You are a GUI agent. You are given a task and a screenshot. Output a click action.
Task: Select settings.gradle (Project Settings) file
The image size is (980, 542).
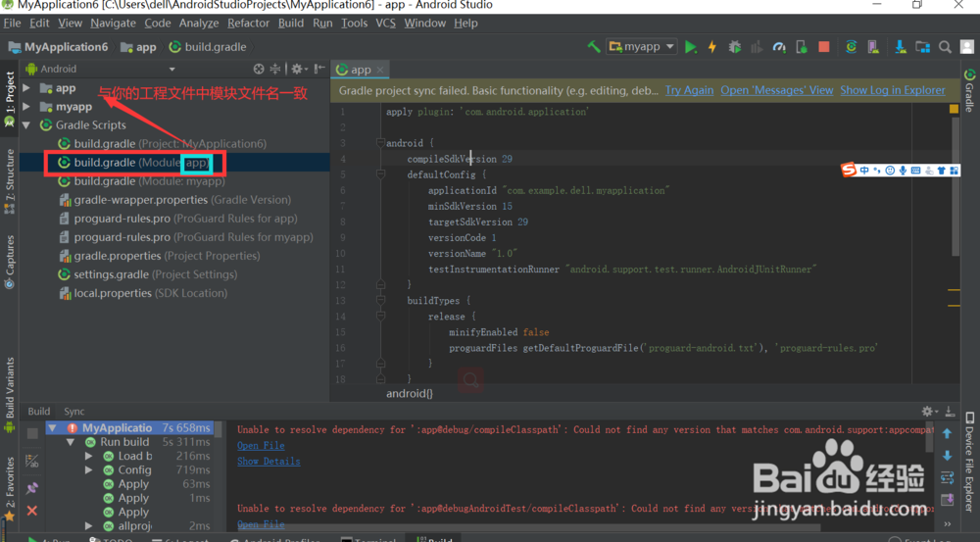148,274
